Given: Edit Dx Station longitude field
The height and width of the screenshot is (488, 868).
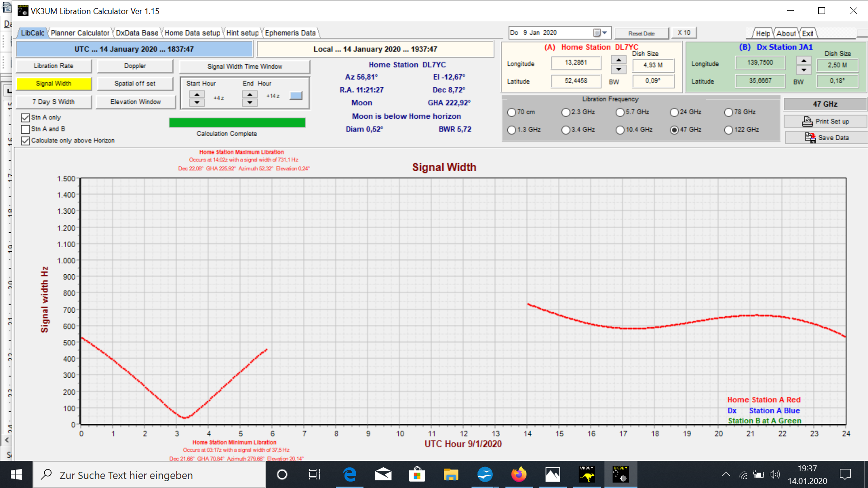Looking at the screenshot, I should (760, 63).
